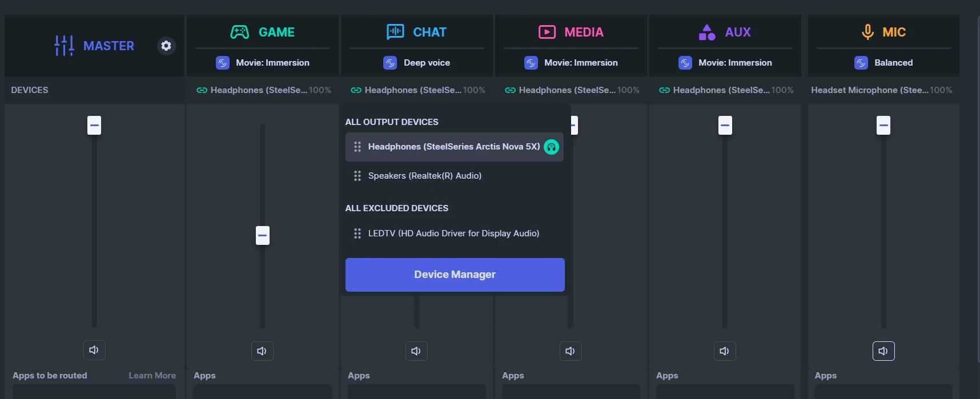Click Learn More link
Image resolution: width=980 pixels, height=399 pixels.
(x=152, y=376)
